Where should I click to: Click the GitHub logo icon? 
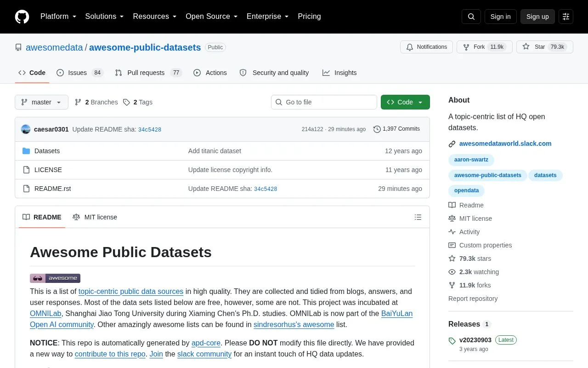(22, 17)
